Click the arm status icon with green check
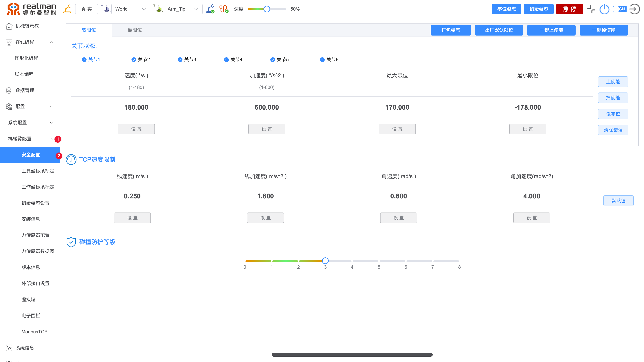 pos(210,9)
